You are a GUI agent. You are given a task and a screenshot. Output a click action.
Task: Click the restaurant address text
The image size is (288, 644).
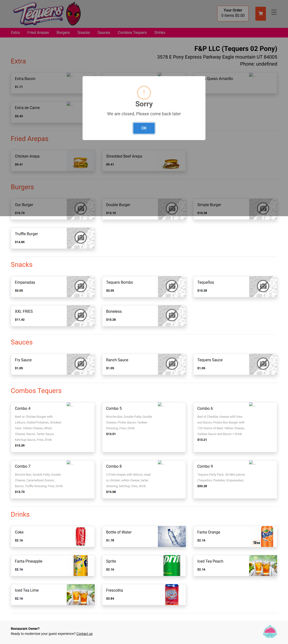217,57
